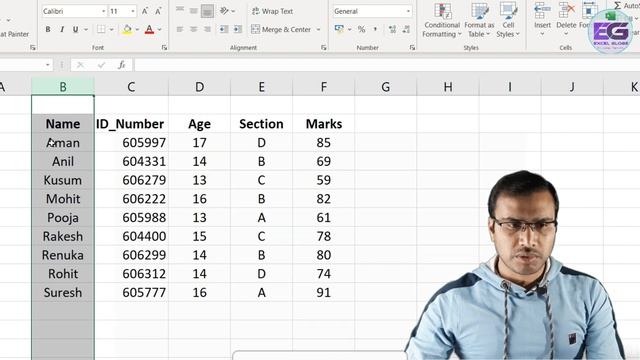Open Cell Styles gallery
The width and height of the screenshot is (640, 360).
[x=508, y=20]
